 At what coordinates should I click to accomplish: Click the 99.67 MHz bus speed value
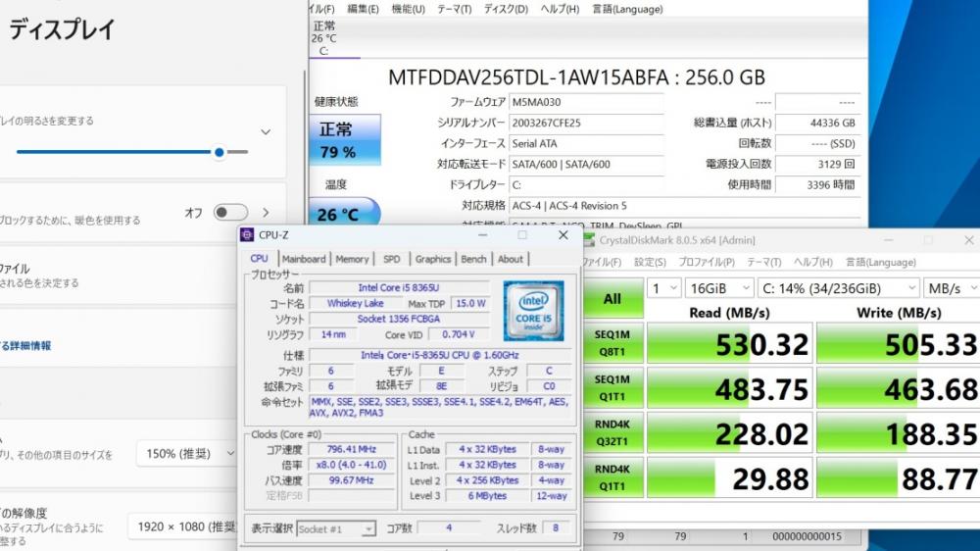(351, 480)
